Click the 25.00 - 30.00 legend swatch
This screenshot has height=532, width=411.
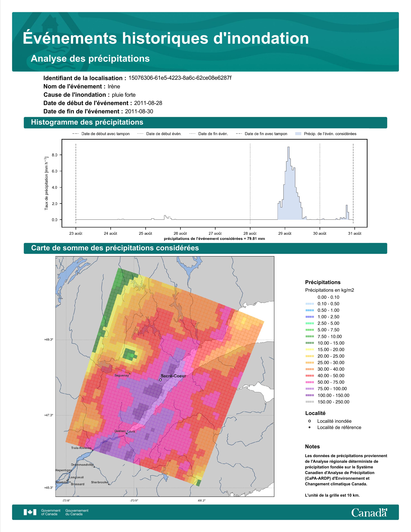[309, 363]
